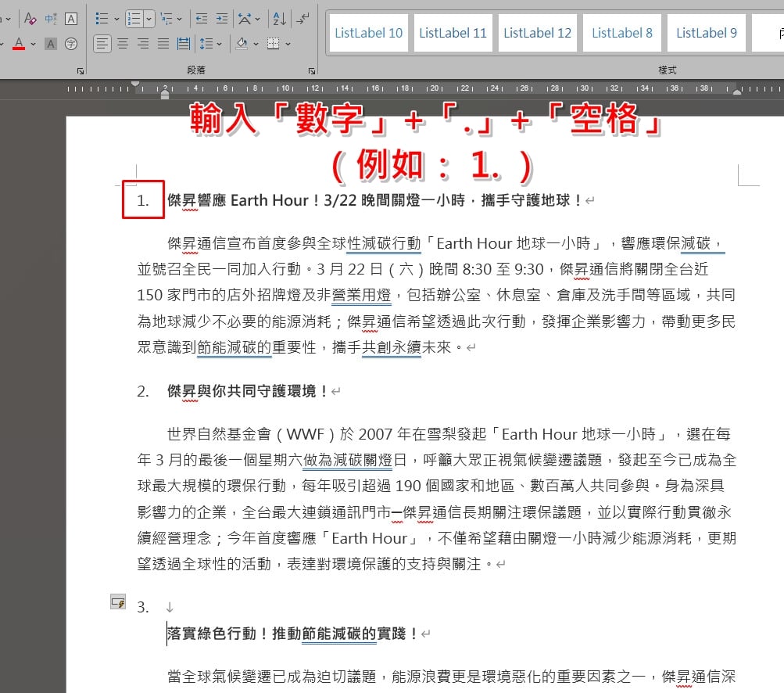Click the Decrease Indent icon

click(x=202, y=19)
